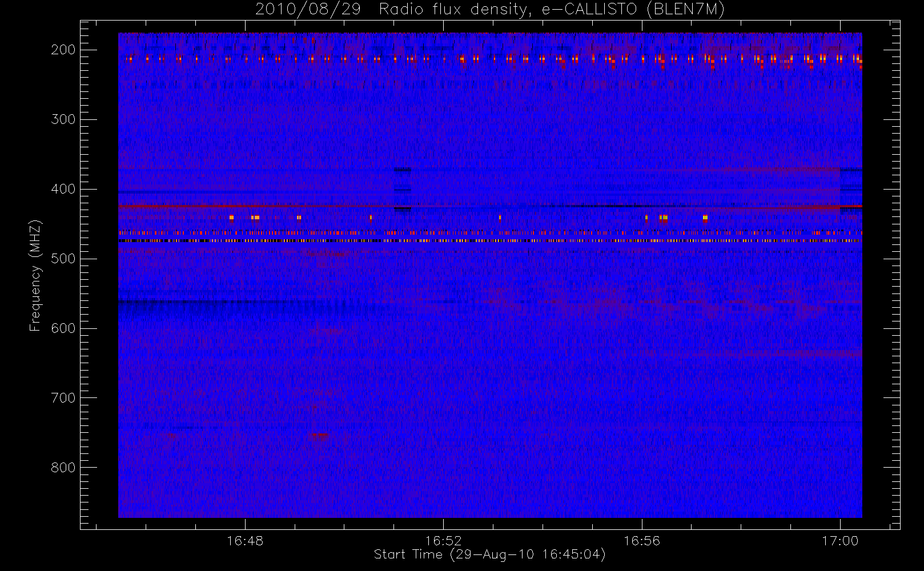Viewport: 924px width, 571px height.
Task: Click the 16:56 time tick label
Action: [642, 541]
